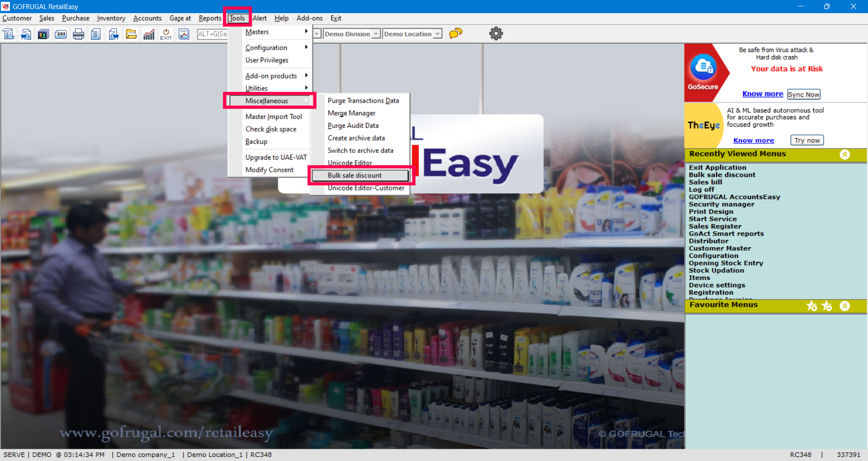
Task: Click the GoSecure cloud logo
Action: tap(703, 67)
